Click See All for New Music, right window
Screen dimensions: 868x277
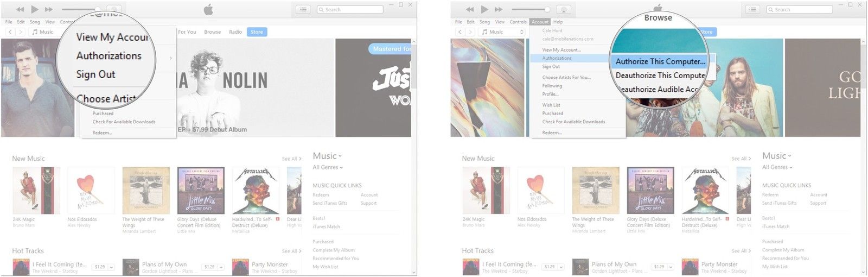pyautogui.click(x=741, y=159)
